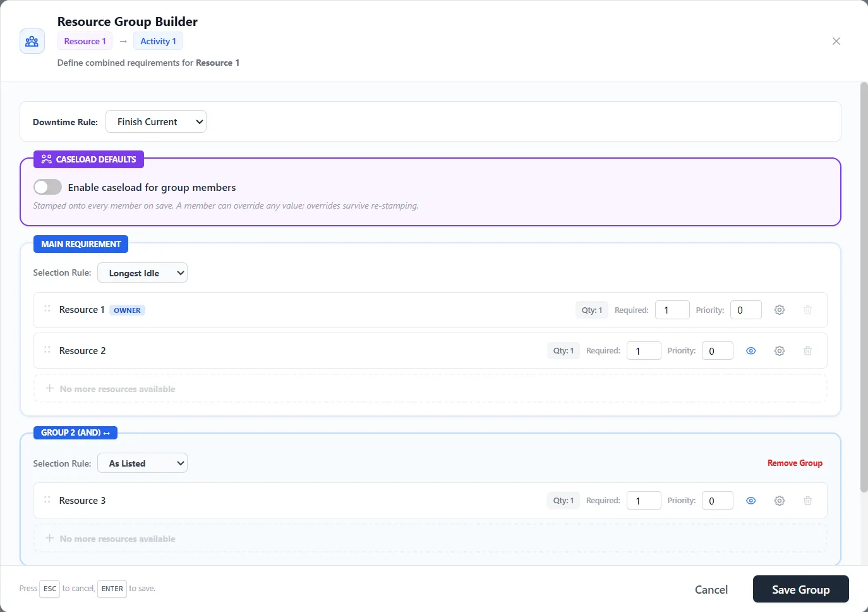
Task: Open the Downtime Rule dropdown
Action: 156,122
